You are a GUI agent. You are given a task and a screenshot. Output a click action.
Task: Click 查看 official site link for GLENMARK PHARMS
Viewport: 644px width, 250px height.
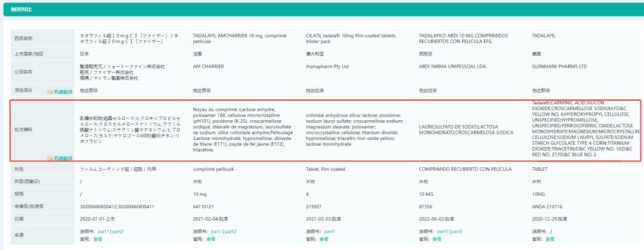(550, 239)
